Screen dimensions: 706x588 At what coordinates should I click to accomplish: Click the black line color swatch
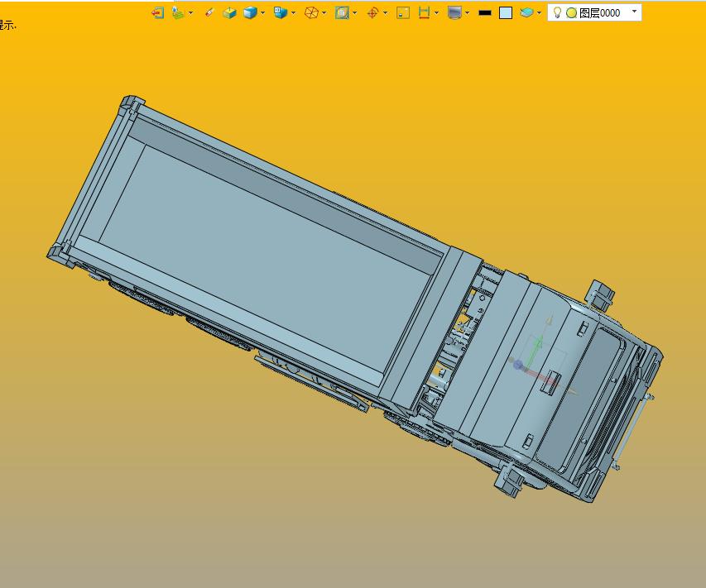coord(485,13)
